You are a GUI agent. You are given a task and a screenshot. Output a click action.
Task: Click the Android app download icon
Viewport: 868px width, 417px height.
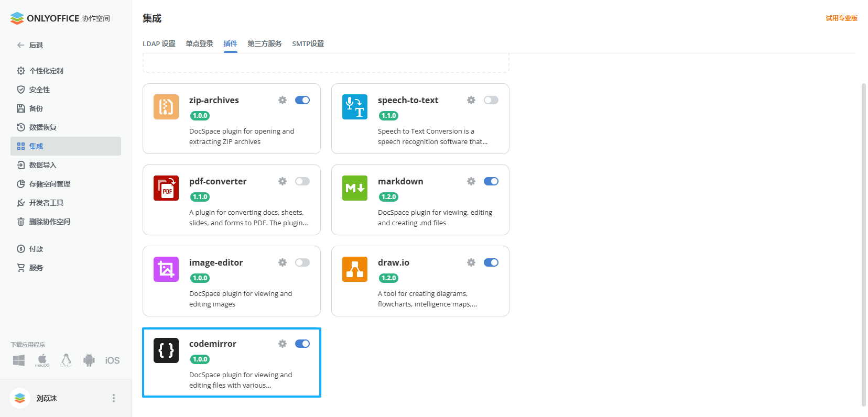89,360
